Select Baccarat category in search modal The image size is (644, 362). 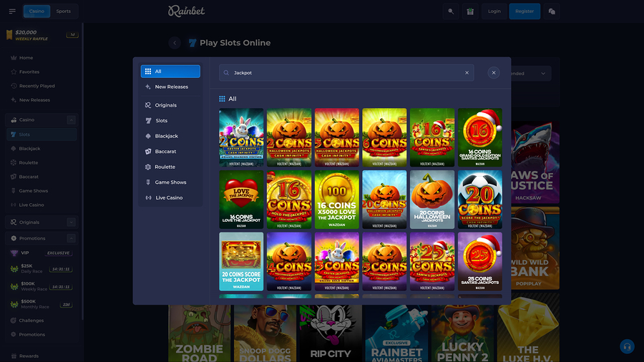coord(170,152)
